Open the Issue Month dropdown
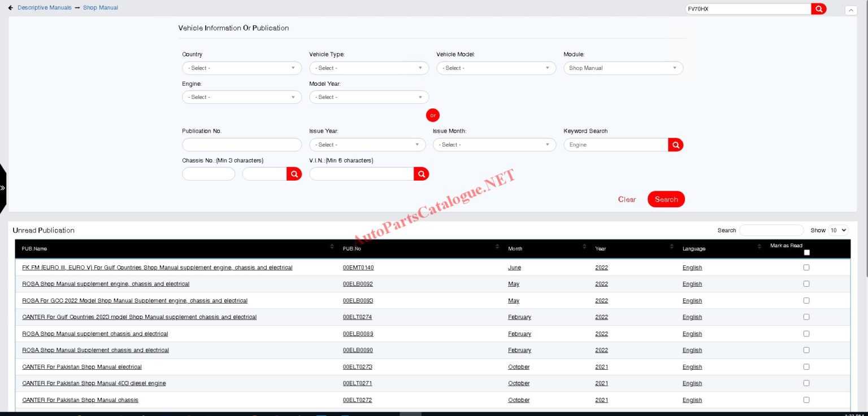 (494, 144)
